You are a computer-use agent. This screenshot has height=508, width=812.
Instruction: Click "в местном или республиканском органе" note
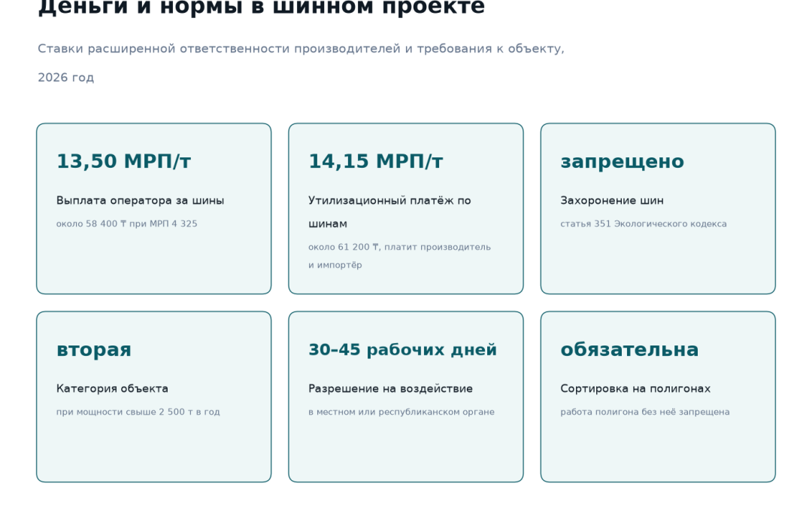click(x=401, y=412)
